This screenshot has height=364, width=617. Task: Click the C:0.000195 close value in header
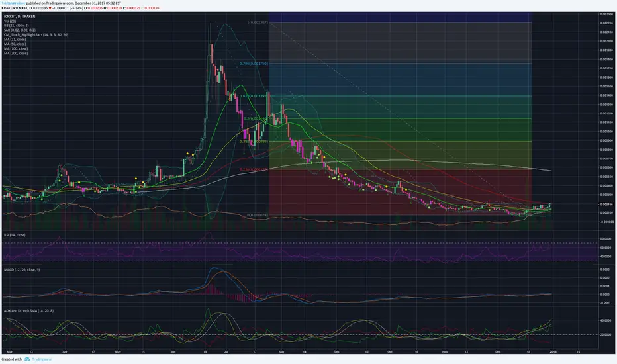[x=152, y=8]
